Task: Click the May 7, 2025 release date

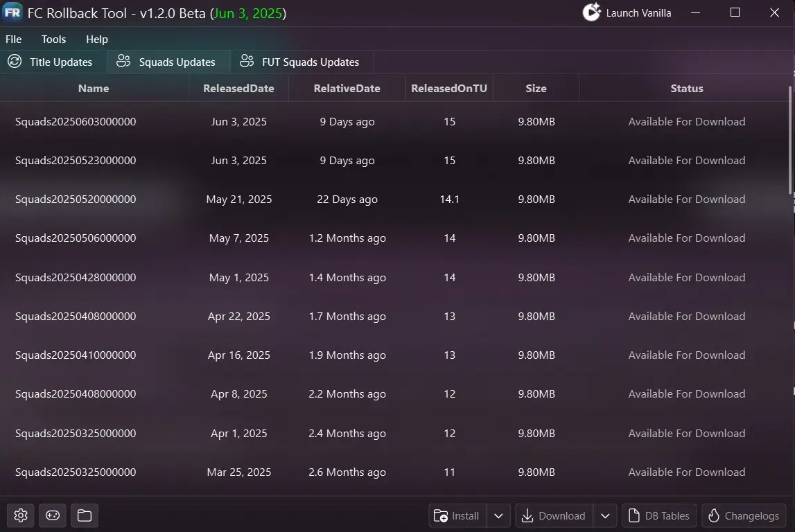Action: pos(239,238)
